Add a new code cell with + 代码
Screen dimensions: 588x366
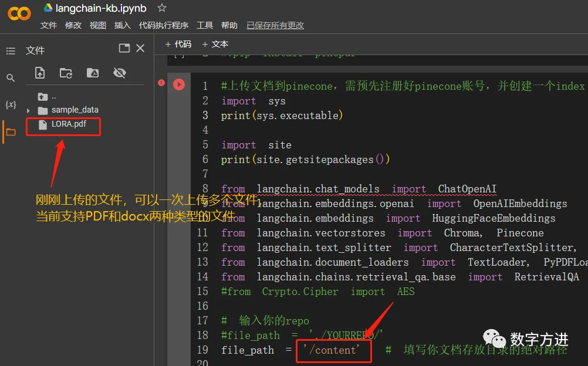[x=178, y=44]
